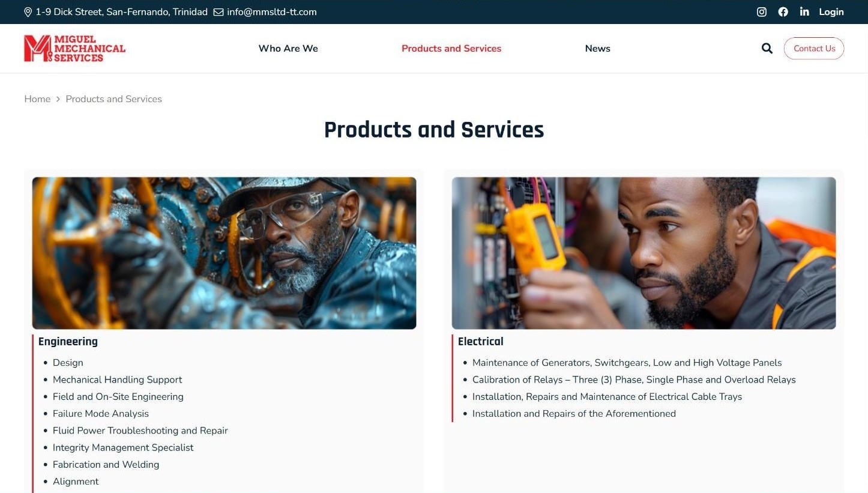Click the Contact Us button

tap(814, 49)
